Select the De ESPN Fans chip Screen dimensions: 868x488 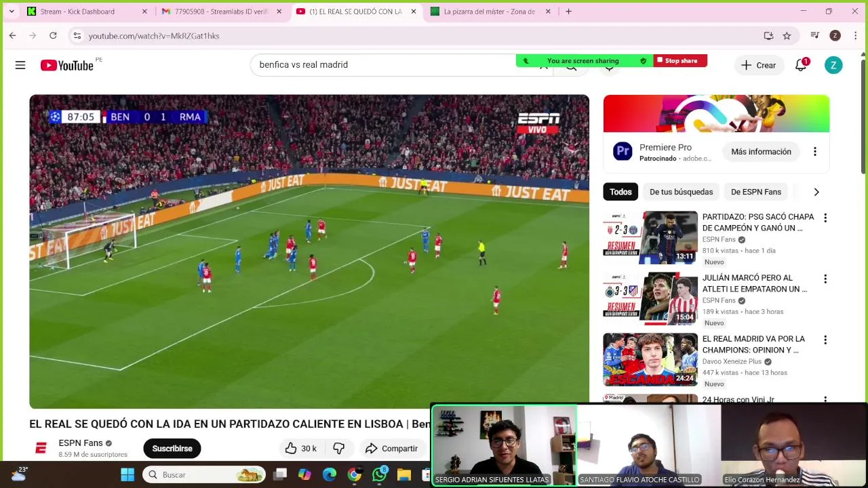tap(756, 192)
